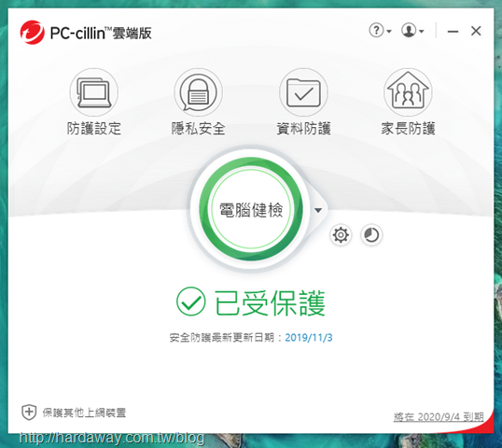Open the security report pie-chart icon

coord(371,235)
